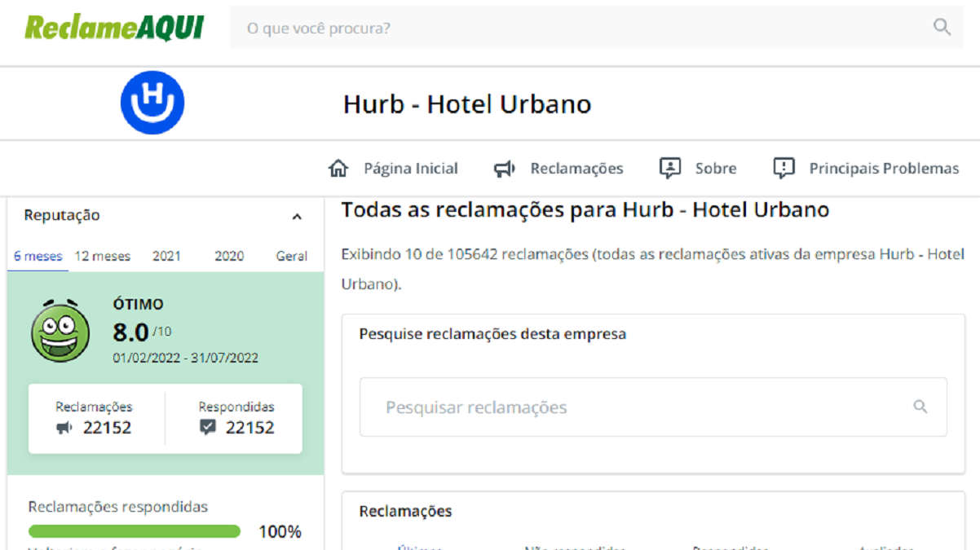Click the magnifier in Pesquisar reclamações field
Image resolution: width=980 pixels, height=550 pixels.
click(x=920, y=407)
